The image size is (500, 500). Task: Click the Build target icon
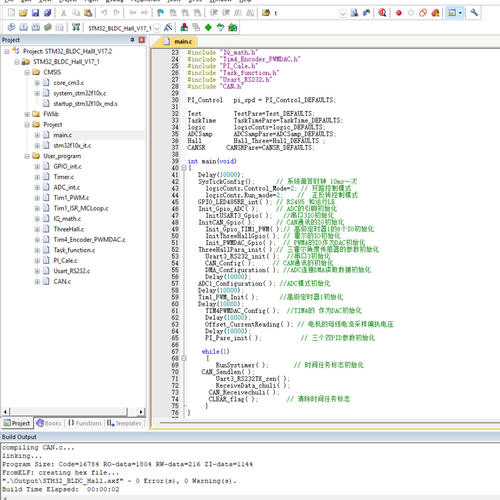23,27
